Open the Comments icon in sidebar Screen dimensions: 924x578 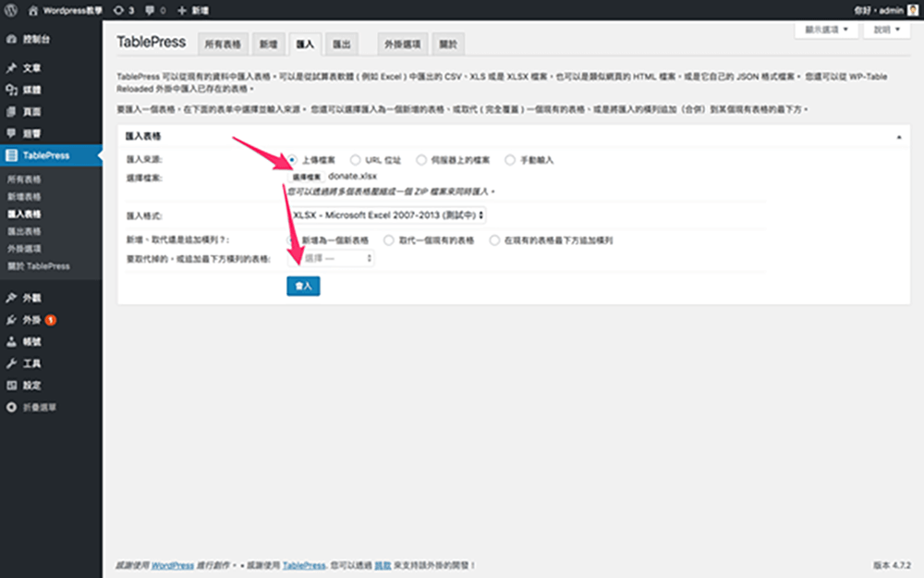pyautogui.click(x=11, y=133)
